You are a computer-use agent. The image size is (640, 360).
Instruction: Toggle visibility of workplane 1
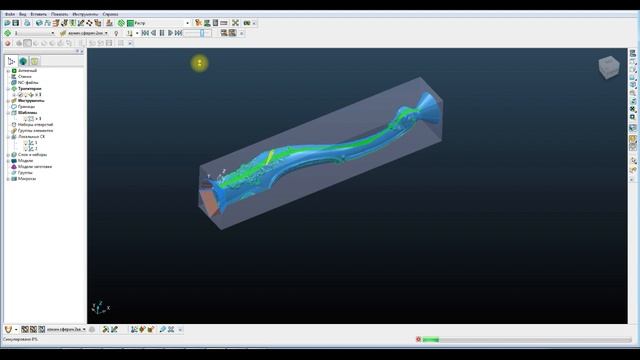[25, 142]
